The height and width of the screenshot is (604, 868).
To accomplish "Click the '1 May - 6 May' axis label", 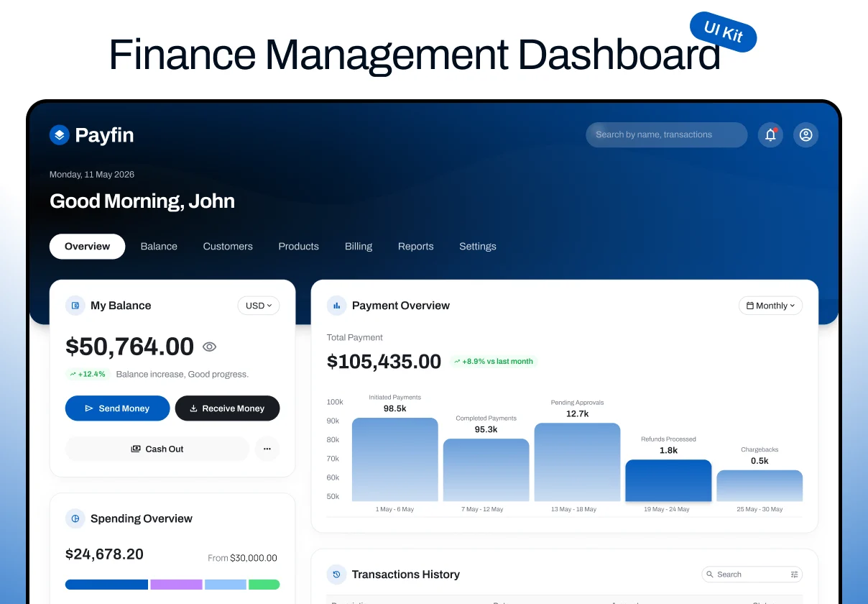I will coord(394,509).
